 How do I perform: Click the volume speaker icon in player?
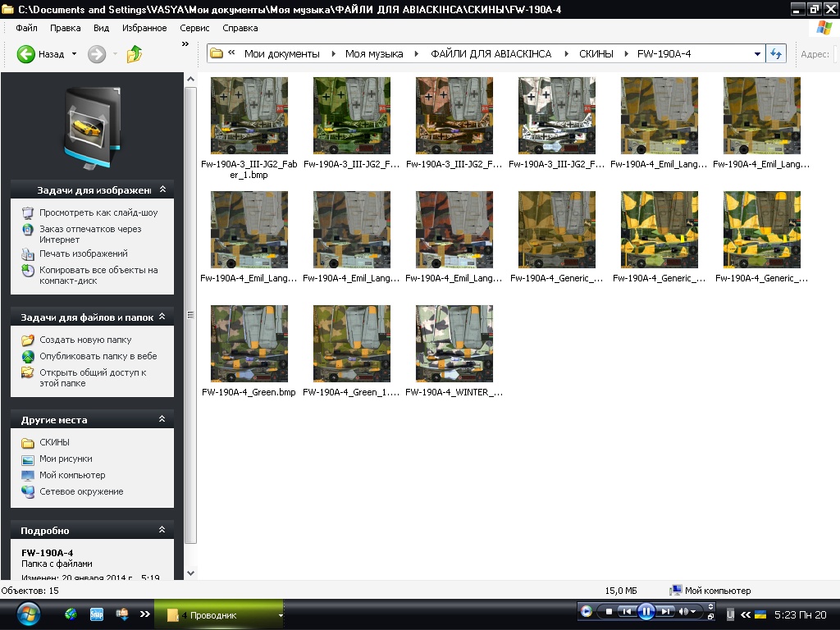[683, 611]
